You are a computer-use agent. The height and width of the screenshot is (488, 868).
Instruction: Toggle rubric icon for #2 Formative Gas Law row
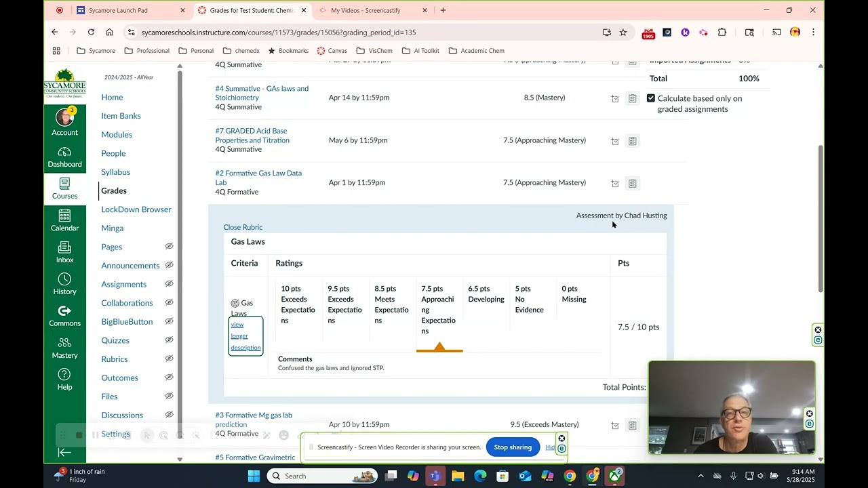coord(632,183)
